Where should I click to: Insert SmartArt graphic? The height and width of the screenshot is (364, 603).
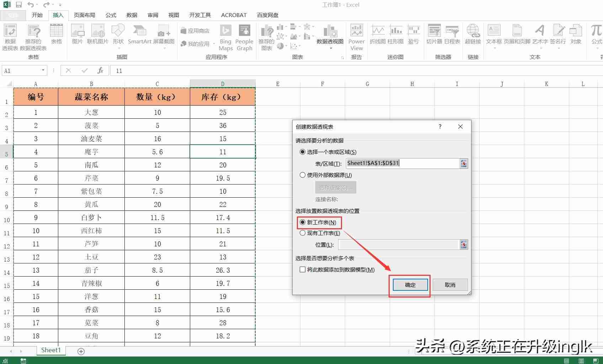pos(139,34)
